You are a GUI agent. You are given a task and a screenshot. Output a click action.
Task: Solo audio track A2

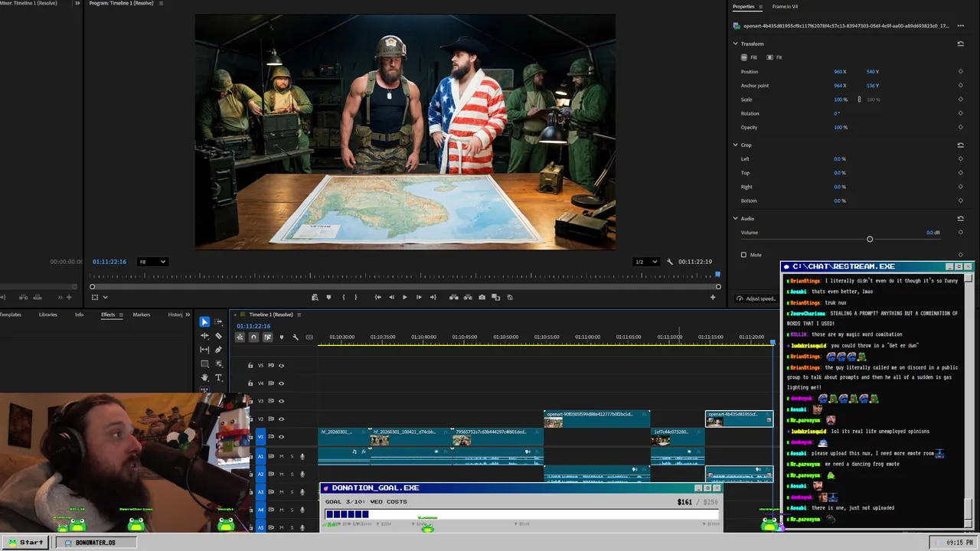pos(292,474)
